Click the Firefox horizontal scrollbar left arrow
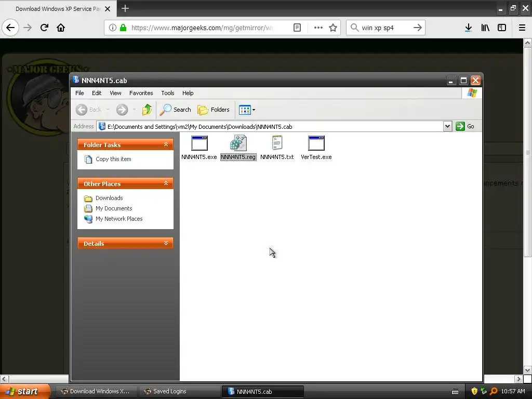 (x=4, y=379)
